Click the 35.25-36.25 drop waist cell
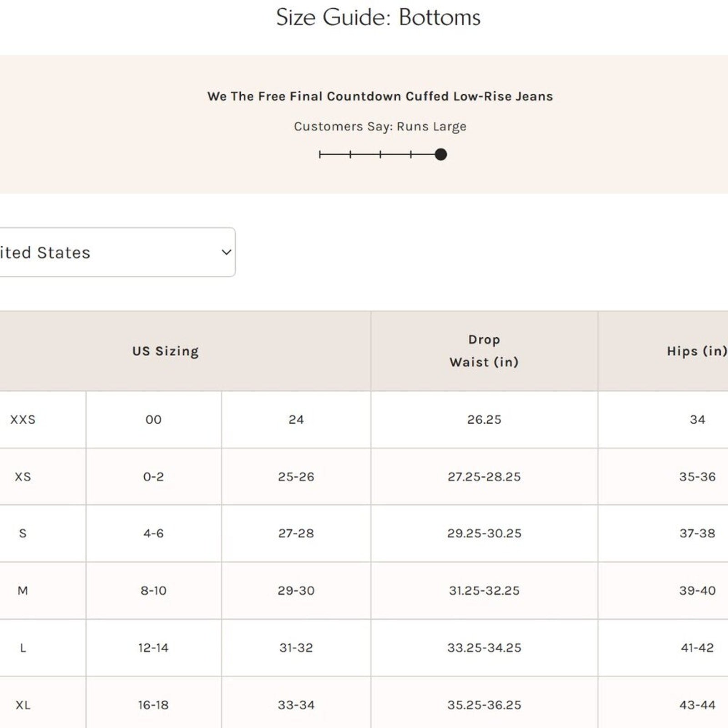The image size is (728, 728). point(484,705)
